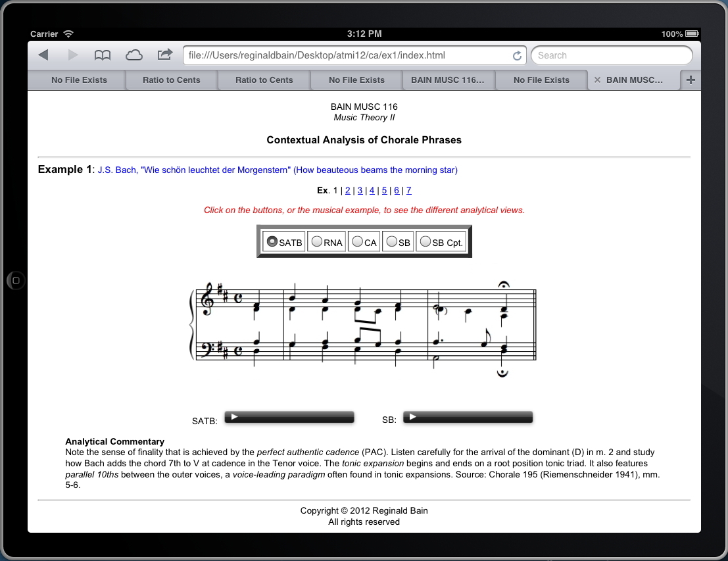The image size is (728, 561).
Task: Tap the battery status icon
Action: (x=692, y=34)
